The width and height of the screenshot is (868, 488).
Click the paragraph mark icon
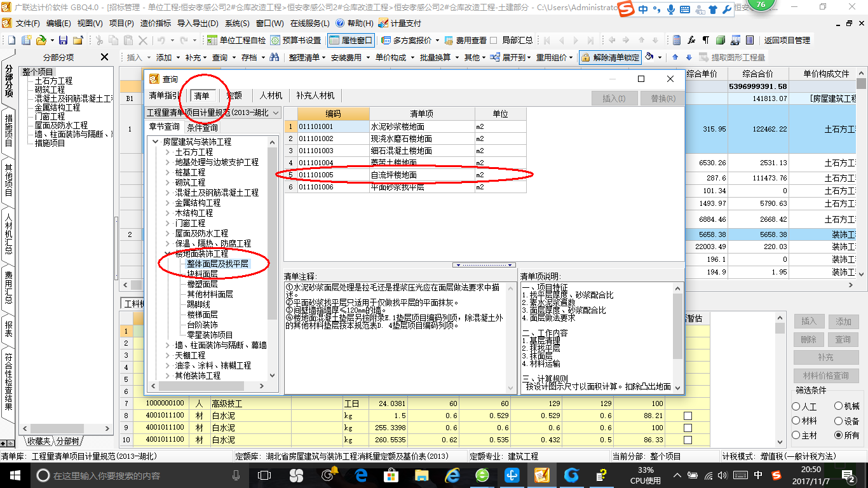(x=706, y=40)
